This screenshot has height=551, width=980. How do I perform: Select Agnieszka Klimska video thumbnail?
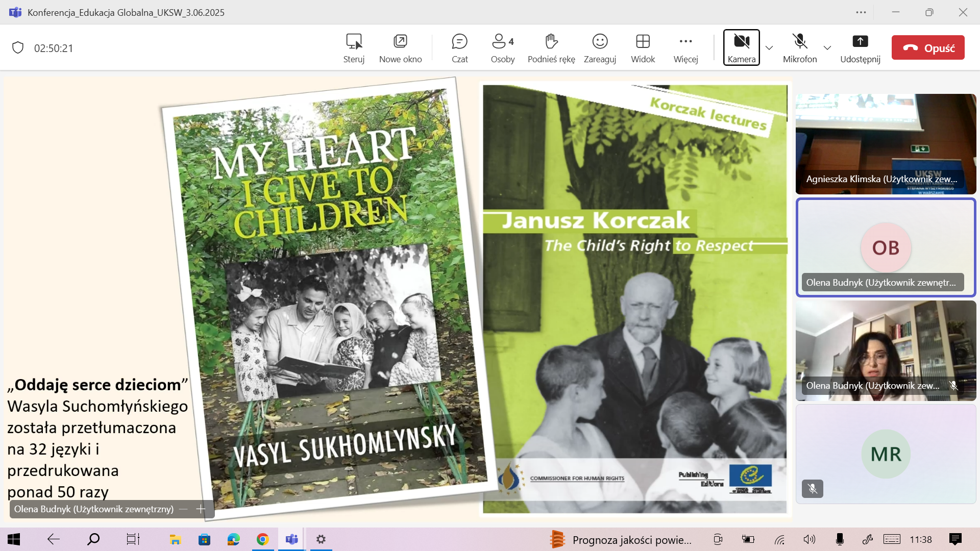(x=886, y=144)
